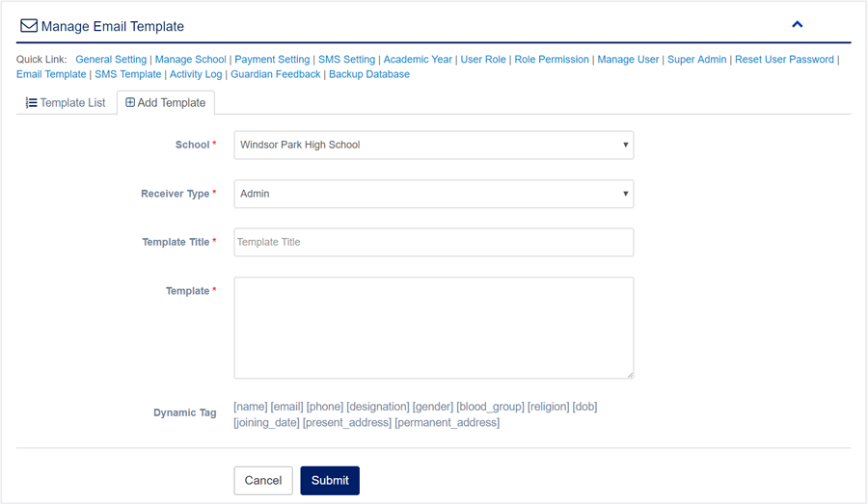868x504 pixels.
Task: Switch to the Template List tab
Action: (x=66, y=102)
